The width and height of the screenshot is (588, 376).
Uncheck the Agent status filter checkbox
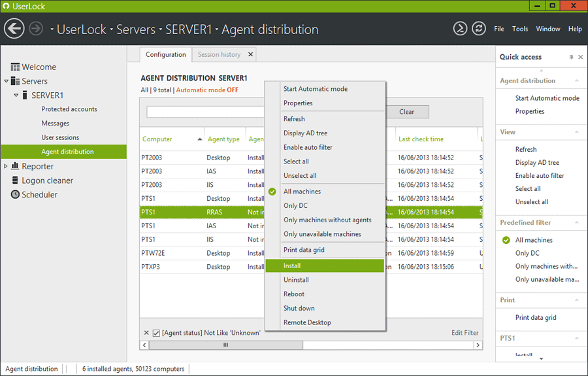tap(156, 333)
